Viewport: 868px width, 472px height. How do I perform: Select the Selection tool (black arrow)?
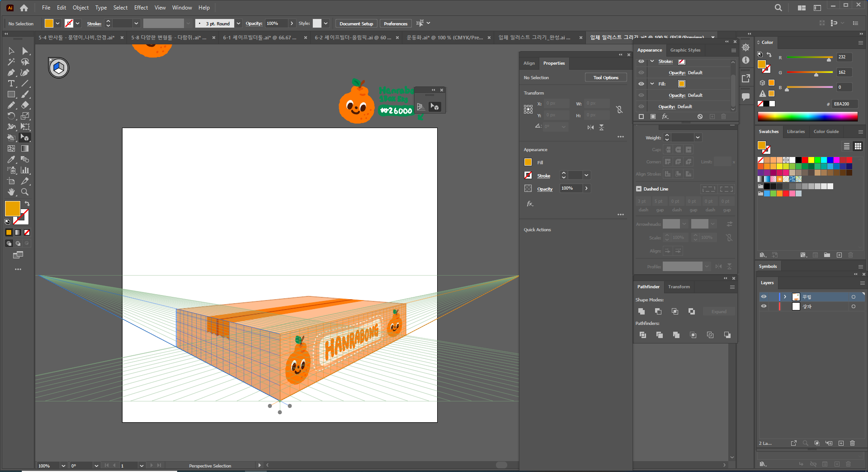point(11,51)
